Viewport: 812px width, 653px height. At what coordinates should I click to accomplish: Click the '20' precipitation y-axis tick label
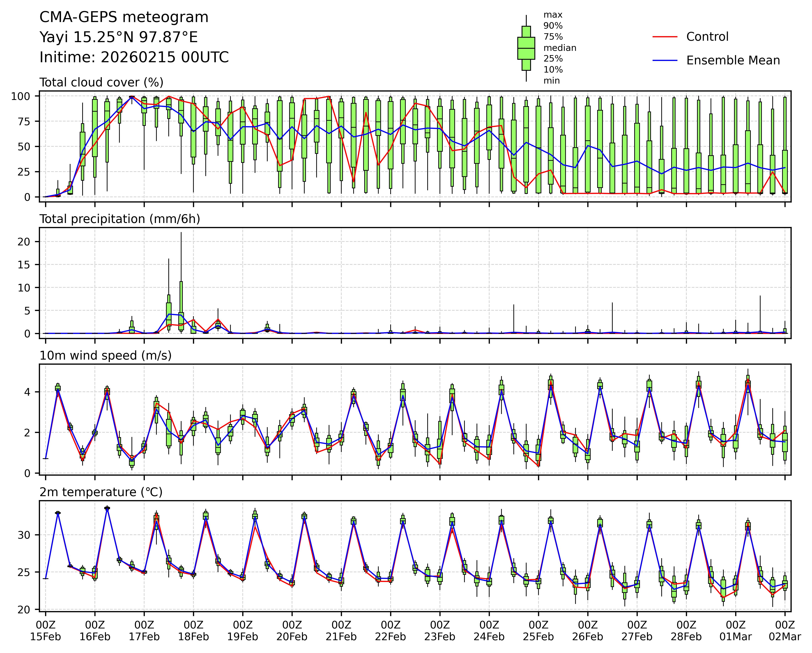23,242
